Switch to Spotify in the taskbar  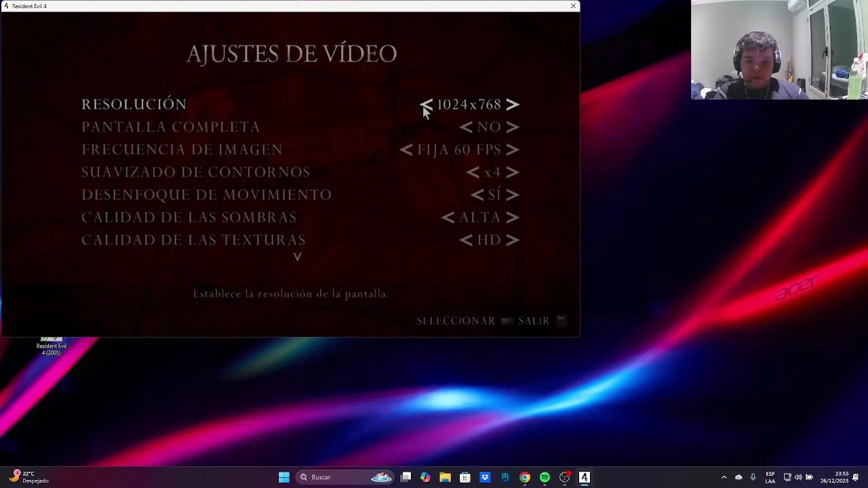[545, 477]
